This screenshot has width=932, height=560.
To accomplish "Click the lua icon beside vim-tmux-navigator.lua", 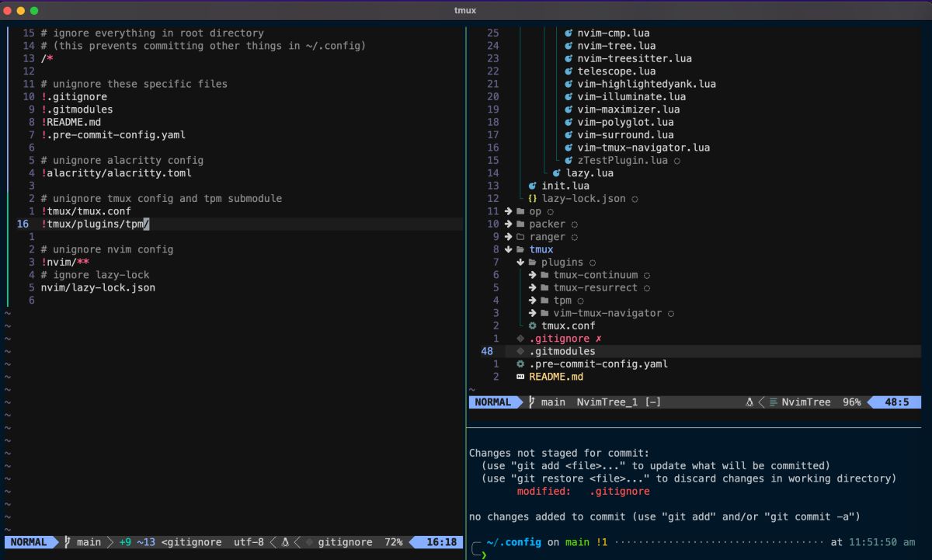I will tap(569, 148).
